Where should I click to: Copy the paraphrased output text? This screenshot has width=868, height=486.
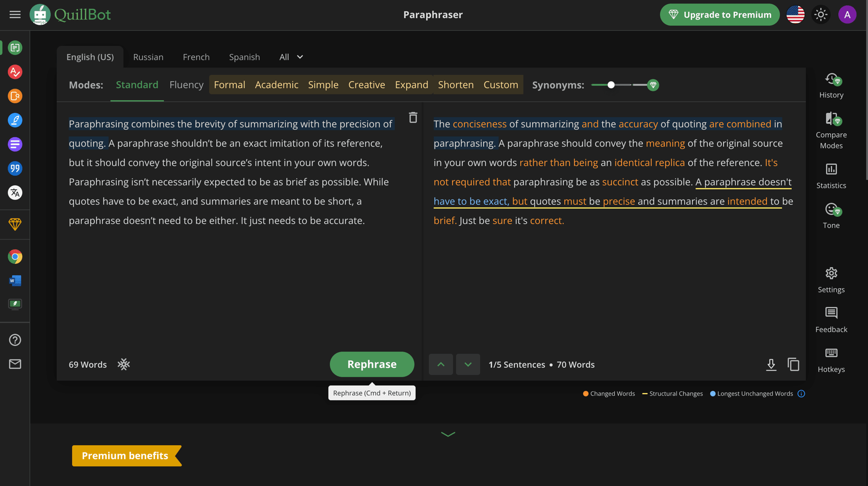coord(794,364)
